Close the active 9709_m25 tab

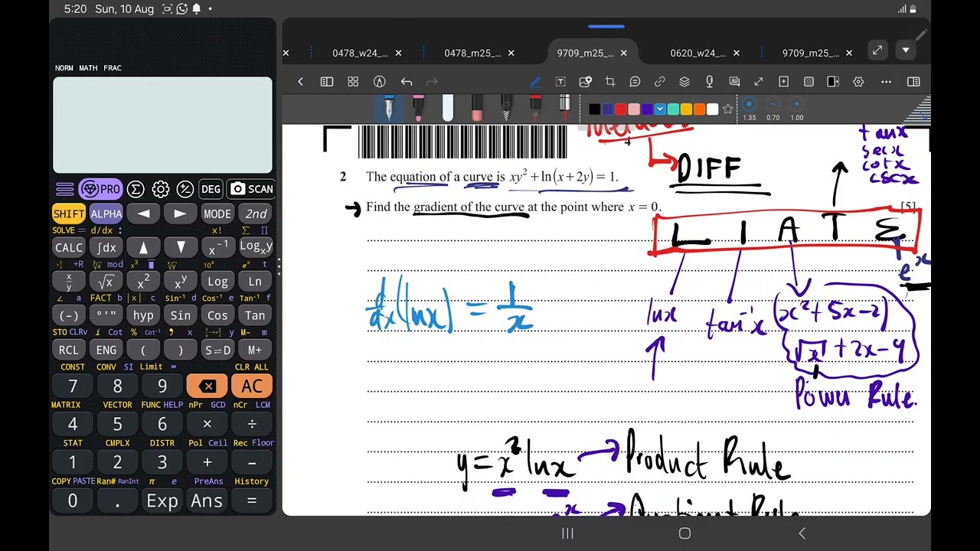(623, 53)
